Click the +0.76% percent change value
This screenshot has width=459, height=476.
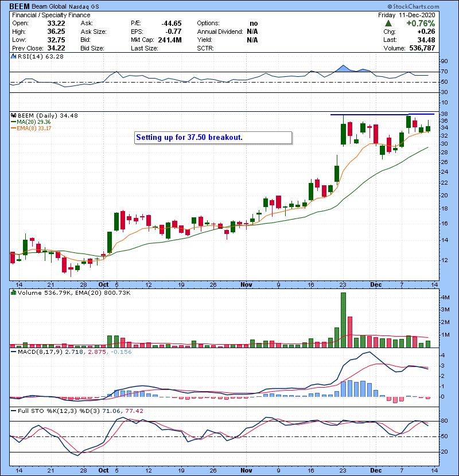pos(421,24)
